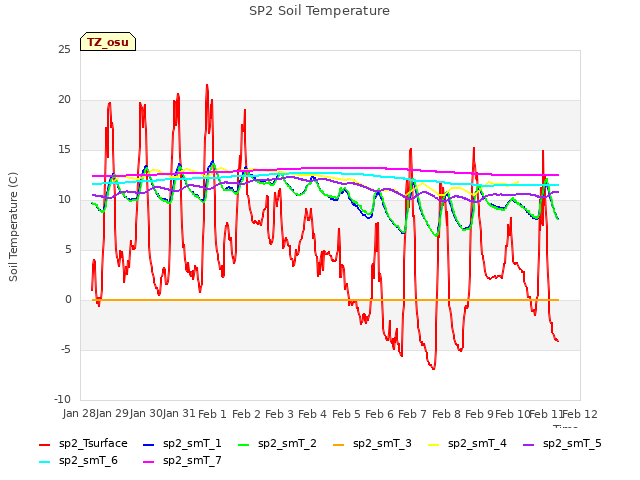Click the yellow sp2_smT_4 legend swatch

[433, 444]
